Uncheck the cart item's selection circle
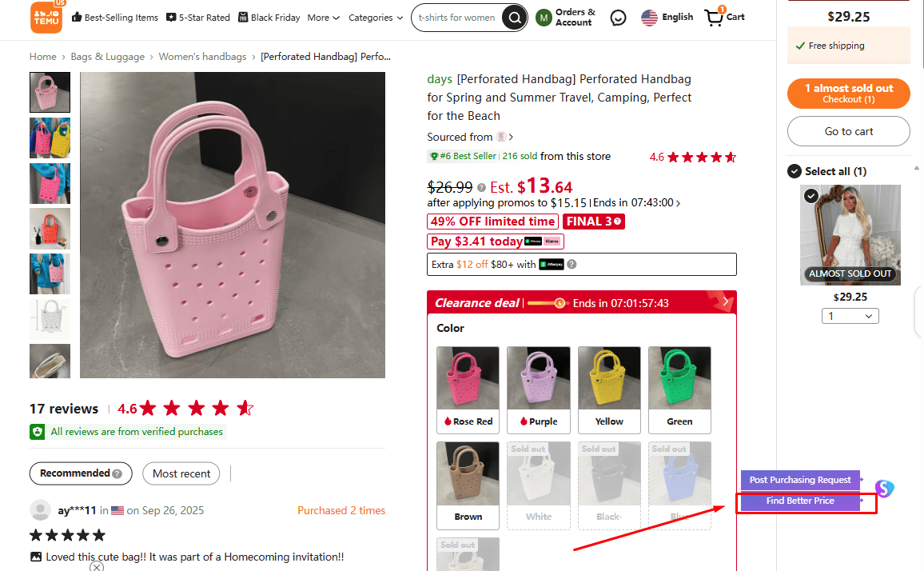 pos(810,195)
